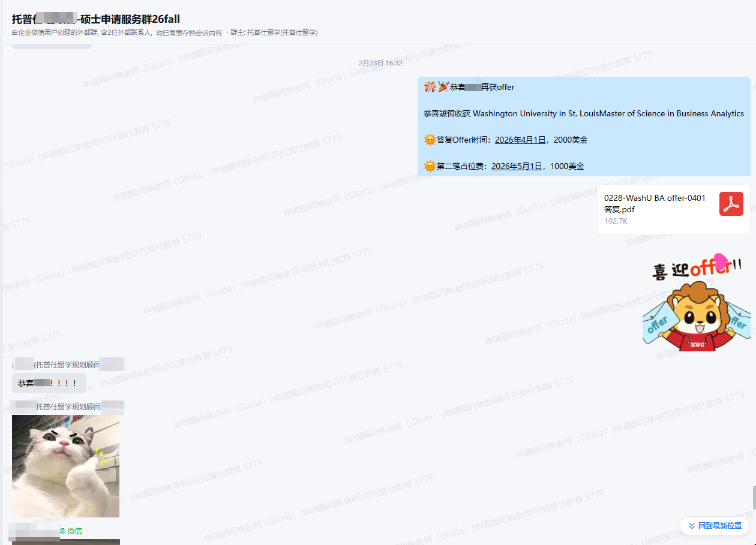Click the party popper emoji in offer message
Image resolution: width=756 pixels, height=545 pixels.
(x=443, y=87)
